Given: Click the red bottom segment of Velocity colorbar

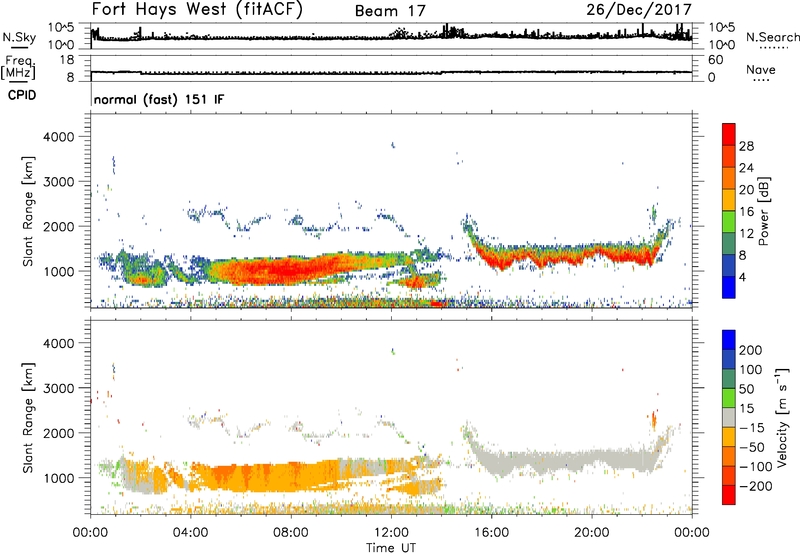Looking at the screenshot, I should (729, 495).
